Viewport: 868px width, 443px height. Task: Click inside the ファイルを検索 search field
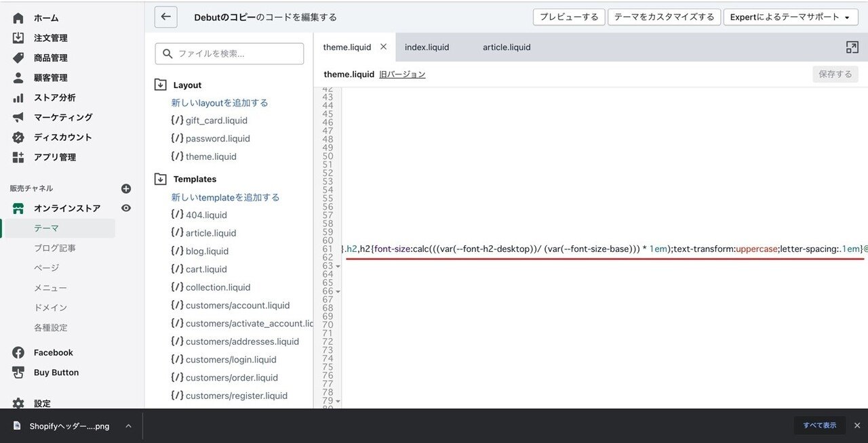[x=231, y=53]
